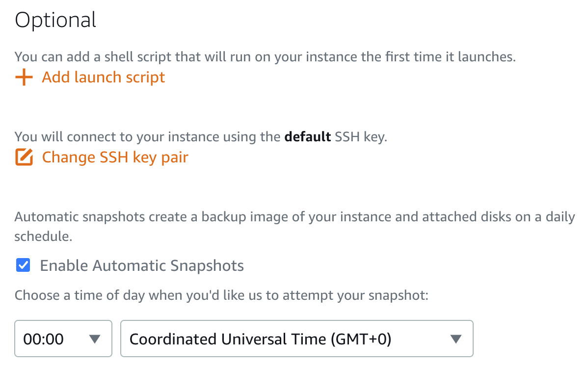Image resolution: width=588 pixels, height=367 pixels.
Task: Click the arrow icon on timezone selector
Action: point(455,339)
